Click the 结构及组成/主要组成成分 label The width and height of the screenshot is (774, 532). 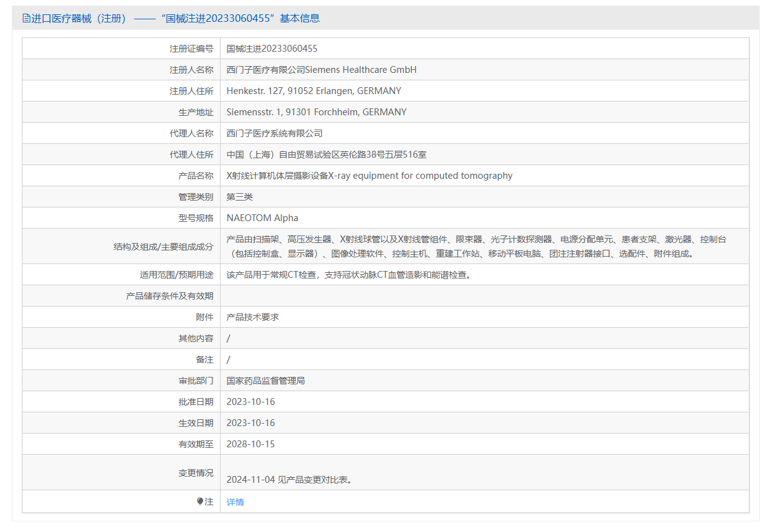tap(163, 247)
